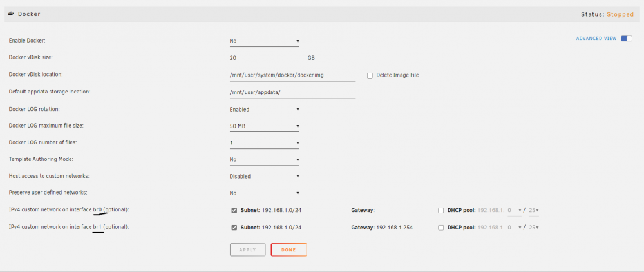Open the br1 DHCP pool prefix-length dropdown

pos(533,228)
